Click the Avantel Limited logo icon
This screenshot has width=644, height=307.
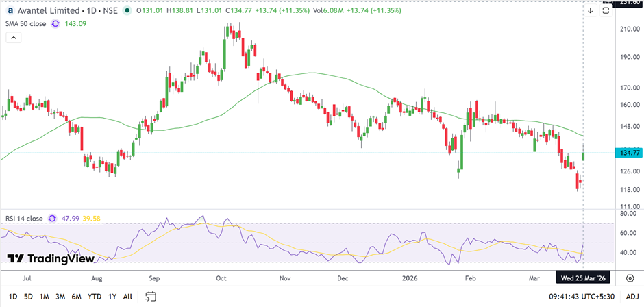10,11
